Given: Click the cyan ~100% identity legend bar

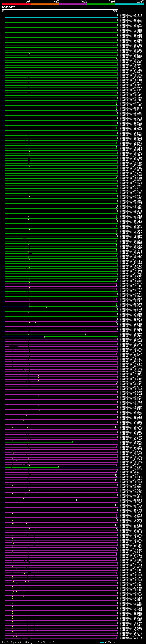Looking at the screenshot, I should click(130, 4).
